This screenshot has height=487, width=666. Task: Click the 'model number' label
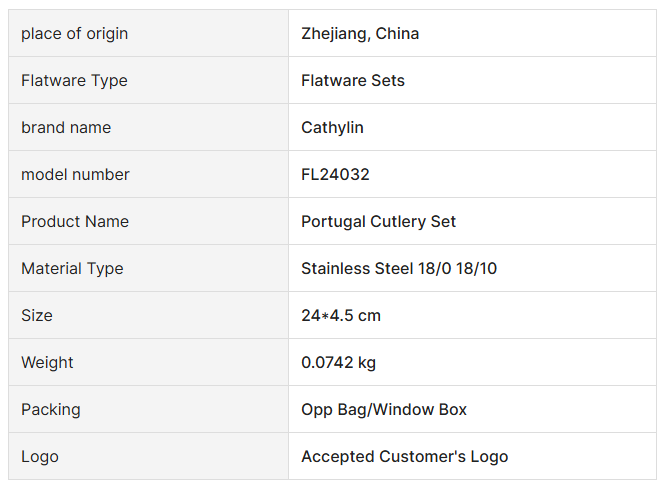coord(75,175)
